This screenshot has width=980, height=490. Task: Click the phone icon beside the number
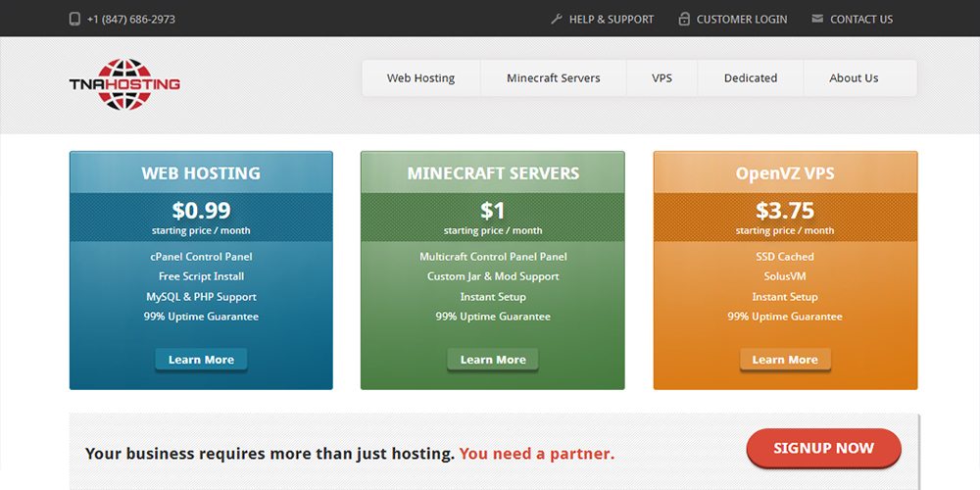(x=74, y=19)
